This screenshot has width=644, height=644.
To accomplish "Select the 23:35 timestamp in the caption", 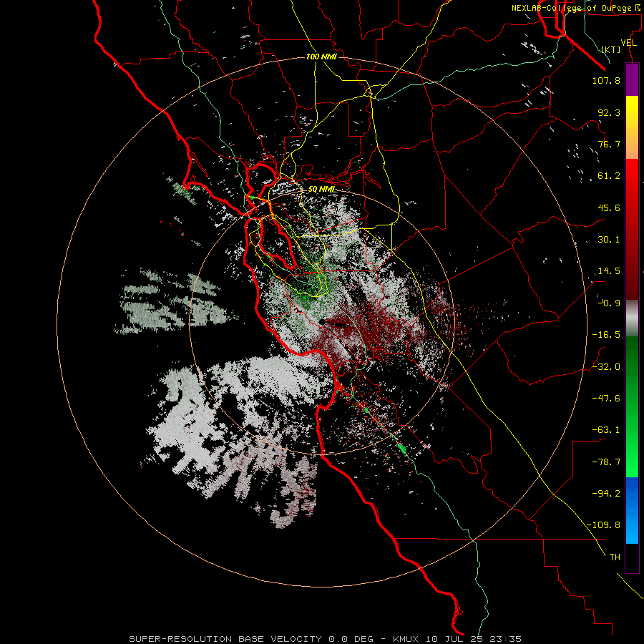I will [x=505, y=639].
